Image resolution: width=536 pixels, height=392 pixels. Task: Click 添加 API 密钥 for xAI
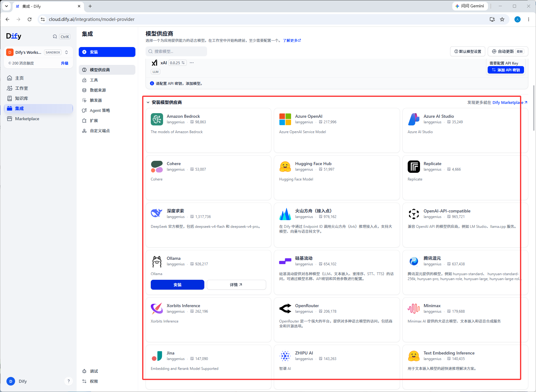pyautogui.click(x=506, y=70)
